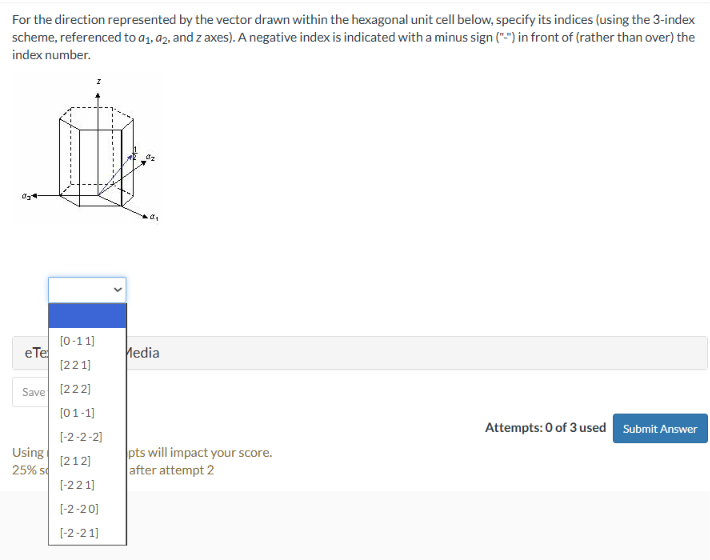Collapse the answer dropdown via chevron arrow
The image size is (710, 560).
click(118, 289)
